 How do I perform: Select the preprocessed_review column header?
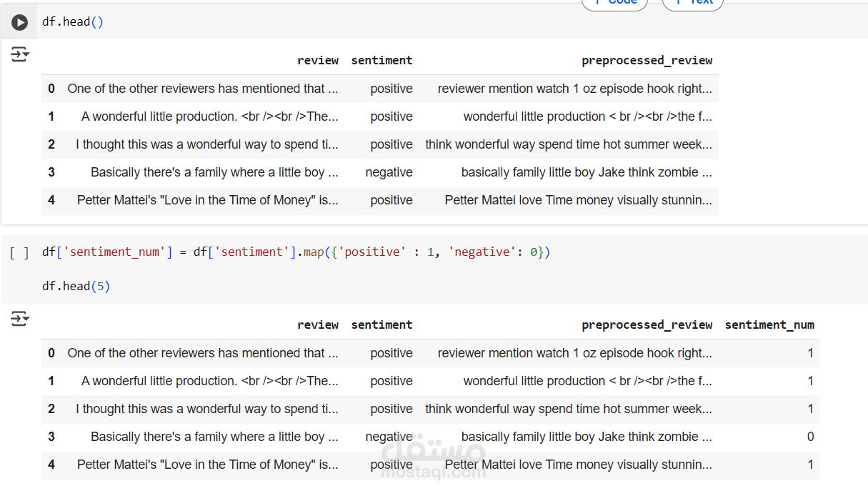[647, 60]
